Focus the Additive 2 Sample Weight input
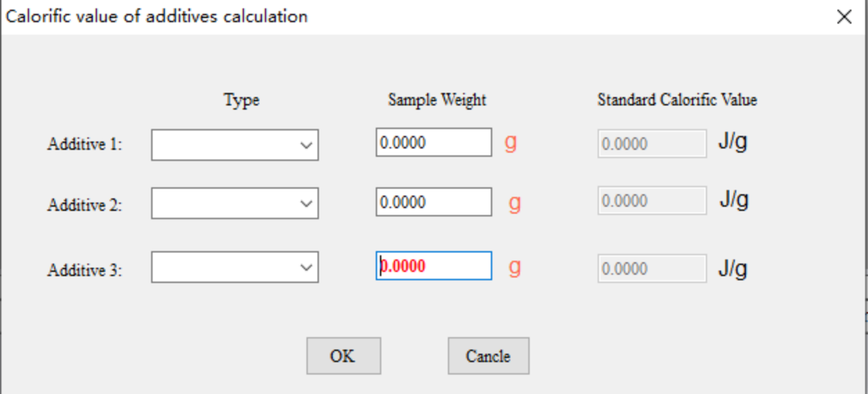Viewport: 868px width, 394px height. coord(433,202)
